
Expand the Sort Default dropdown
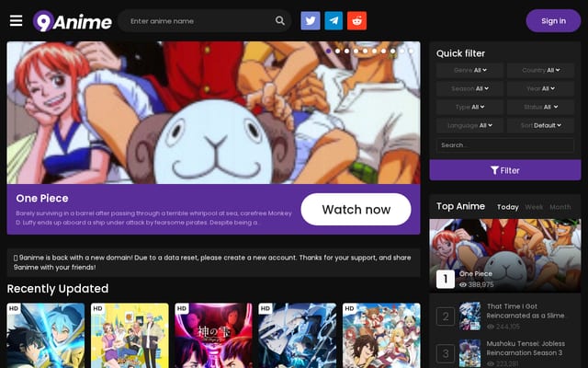point(540,125)
